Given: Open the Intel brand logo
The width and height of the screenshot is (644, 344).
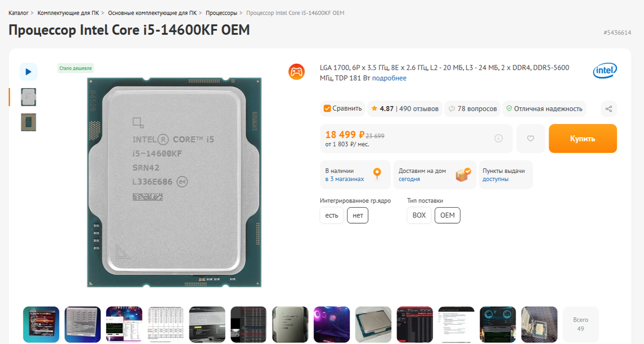Looking at the screenshot, I should [605, 71].
